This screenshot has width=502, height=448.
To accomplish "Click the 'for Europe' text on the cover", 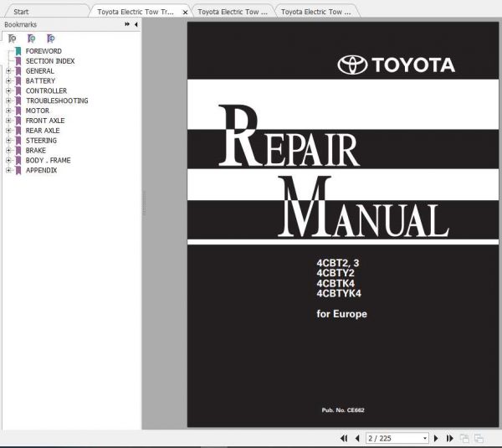I will (341, 314).
